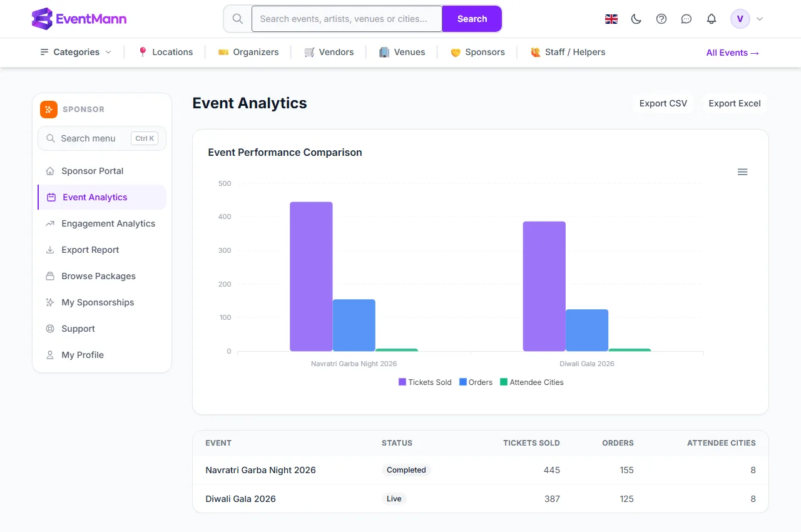Open the chat messages icon
Viewport: 801px width, 532px height.
click(x=686, y=19)
